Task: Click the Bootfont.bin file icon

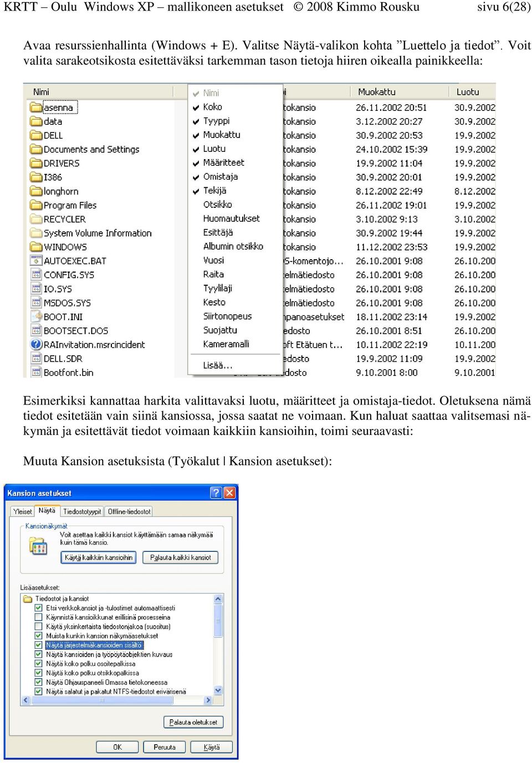Action: 36,372
